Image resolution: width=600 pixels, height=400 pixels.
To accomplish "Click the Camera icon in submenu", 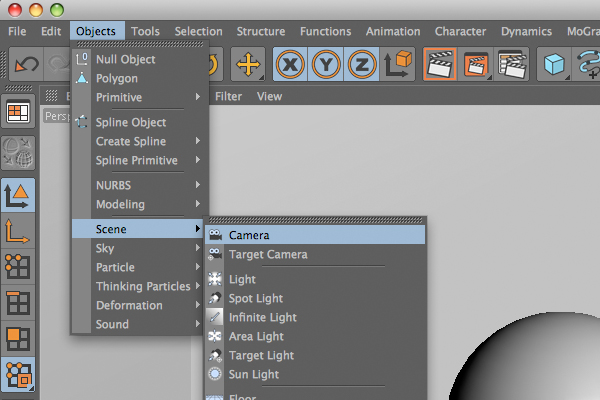I will point(215,235).
